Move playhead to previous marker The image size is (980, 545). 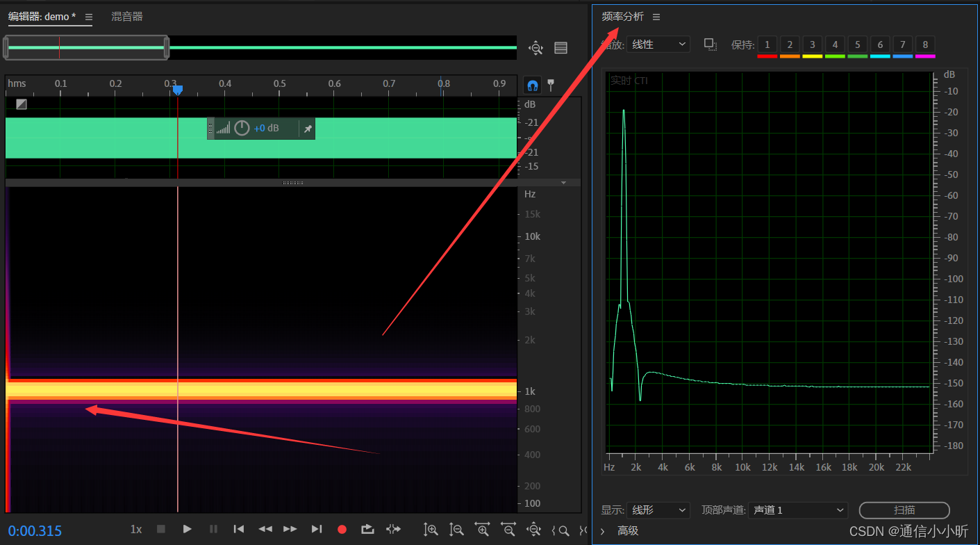tap(239, 529)
